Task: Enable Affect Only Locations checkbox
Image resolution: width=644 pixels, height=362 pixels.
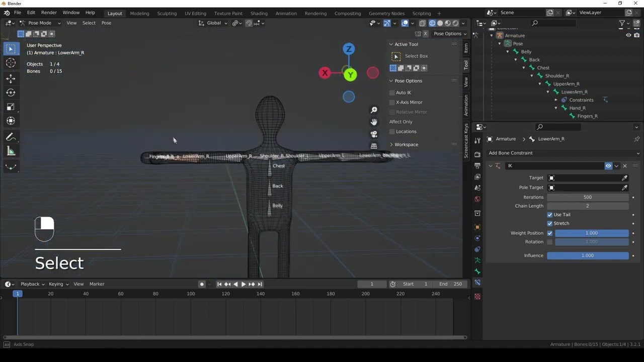Action: [x=392, y=132]
